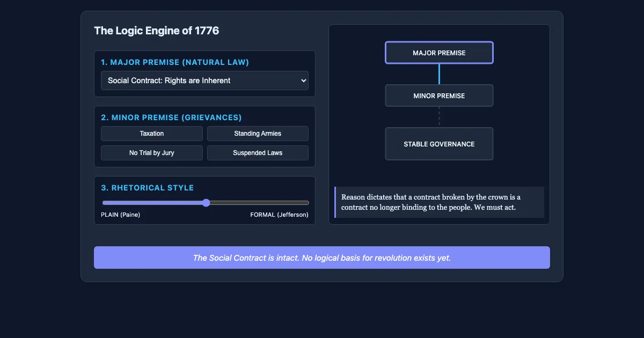644x338 pixels.
Task: Click the '1. Major Premise (Natural Law)' heading
Action: [175, 62]
